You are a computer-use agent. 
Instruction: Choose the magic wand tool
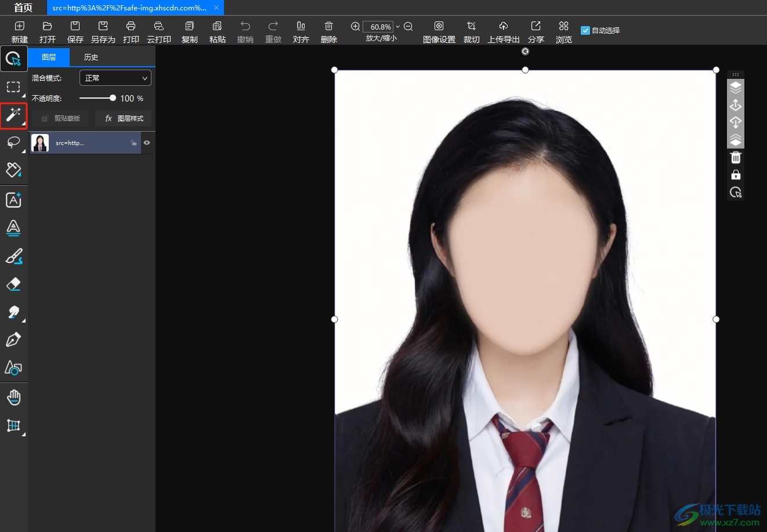(x=13, y=115)
